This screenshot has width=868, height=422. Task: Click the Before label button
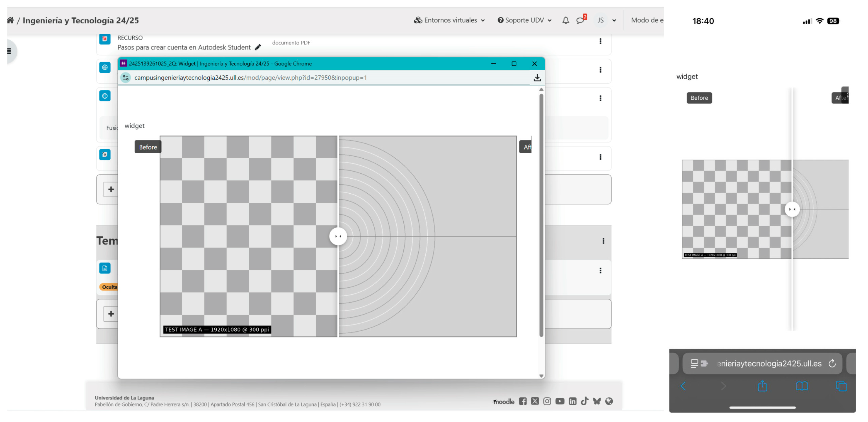(x=148, y=147)
